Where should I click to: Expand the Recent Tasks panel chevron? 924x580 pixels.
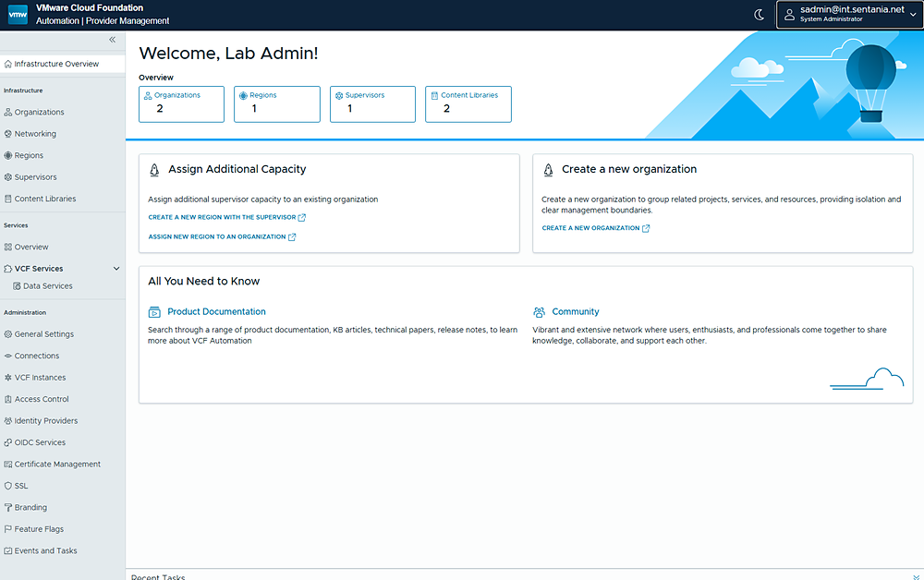(916, 577)
